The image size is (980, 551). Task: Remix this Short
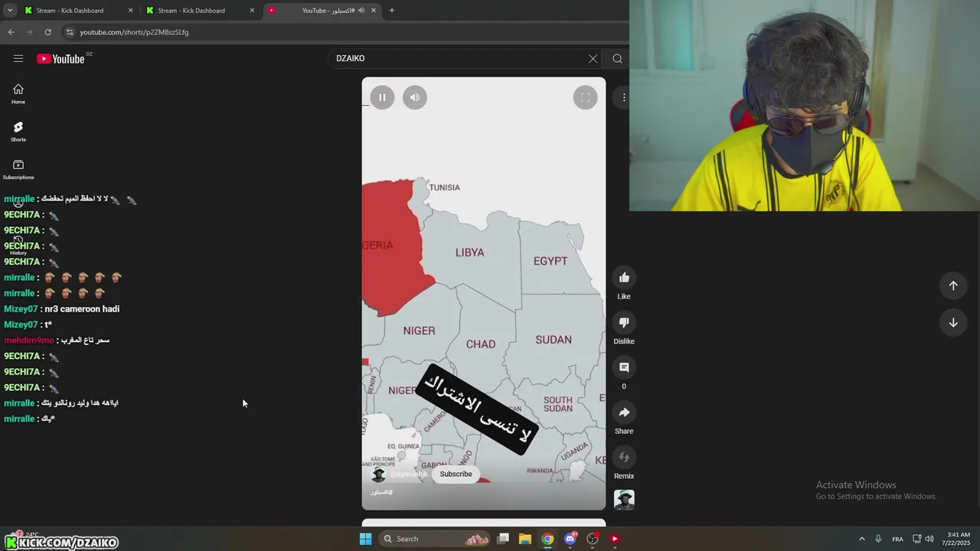624,458
